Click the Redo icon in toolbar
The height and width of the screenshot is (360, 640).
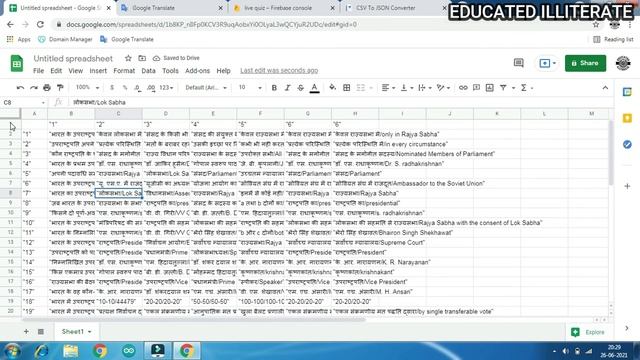34,88
